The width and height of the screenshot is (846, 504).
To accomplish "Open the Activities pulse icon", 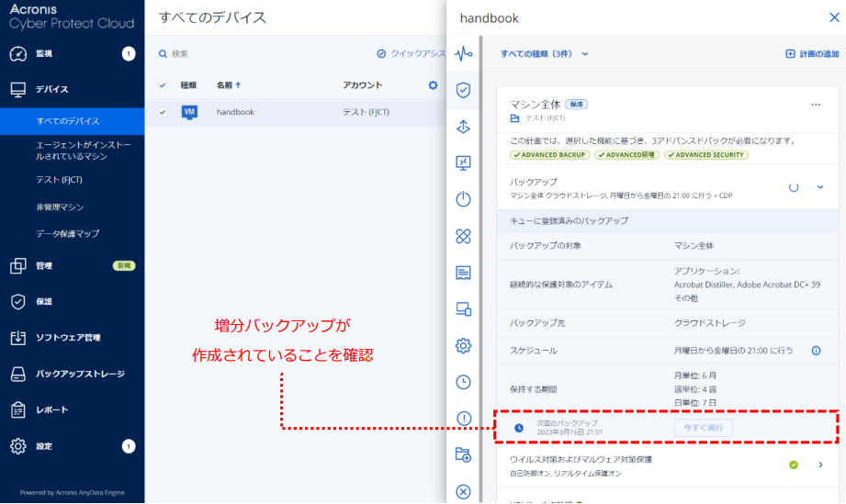I will [x=464, y=54].
